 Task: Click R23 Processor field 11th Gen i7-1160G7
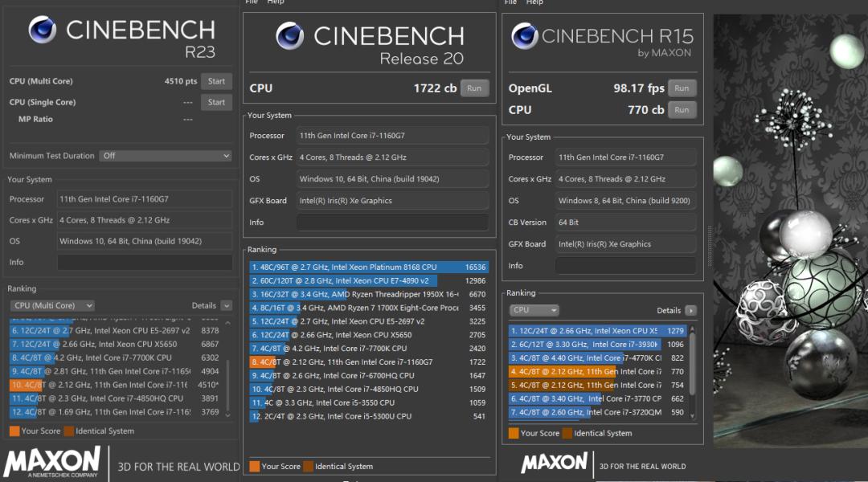(145, 198)
